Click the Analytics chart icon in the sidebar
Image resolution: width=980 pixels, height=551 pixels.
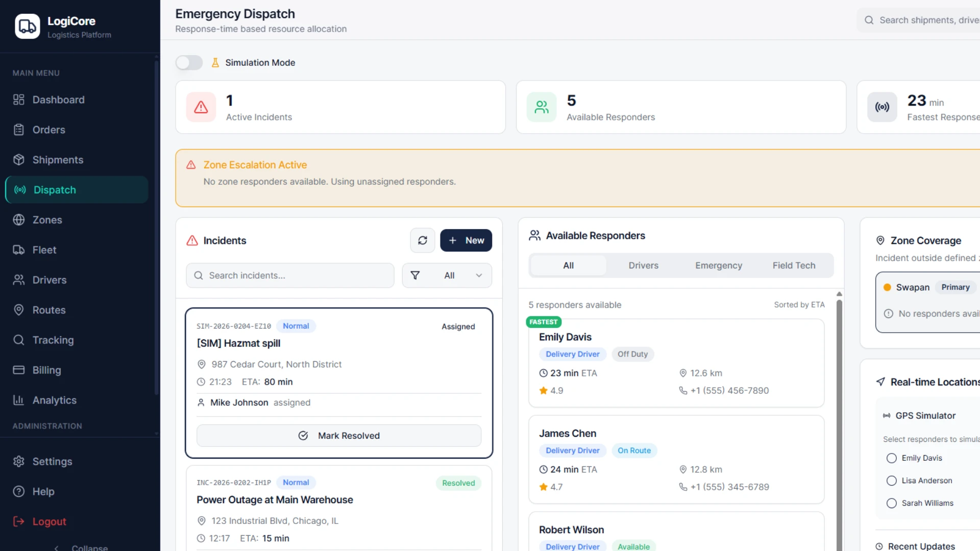point(19,400)
